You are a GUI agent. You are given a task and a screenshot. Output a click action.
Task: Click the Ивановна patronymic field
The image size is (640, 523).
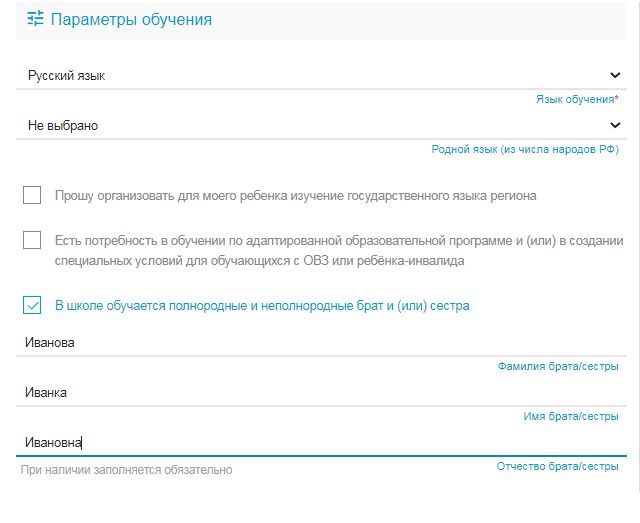click(x=321, y=443)
